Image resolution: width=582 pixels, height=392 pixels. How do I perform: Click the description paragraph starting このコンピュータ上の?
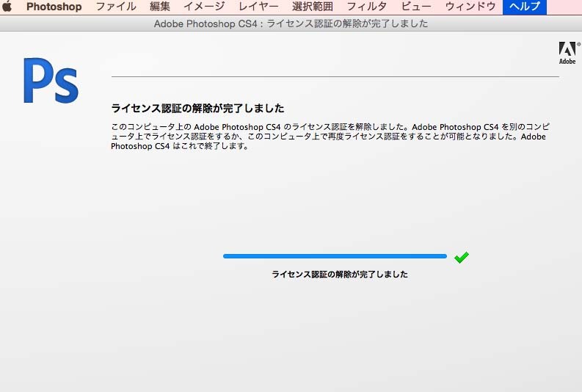coord(330,137)
